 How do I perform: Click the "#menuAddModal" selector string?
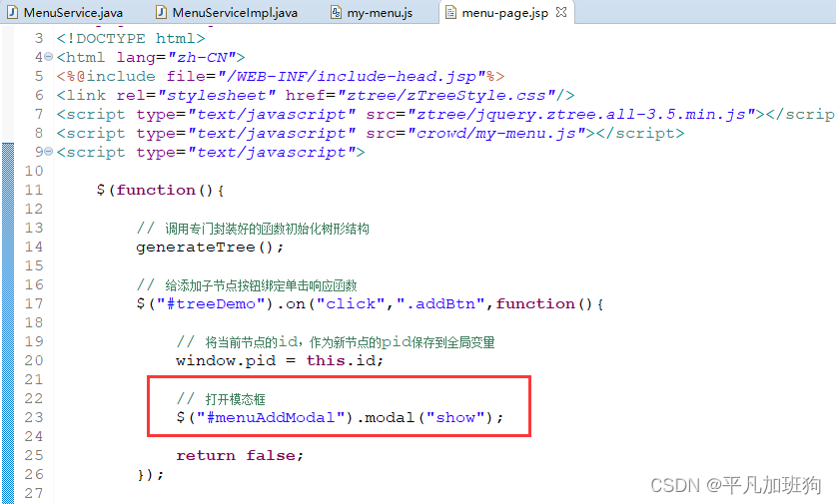(272, 417)
